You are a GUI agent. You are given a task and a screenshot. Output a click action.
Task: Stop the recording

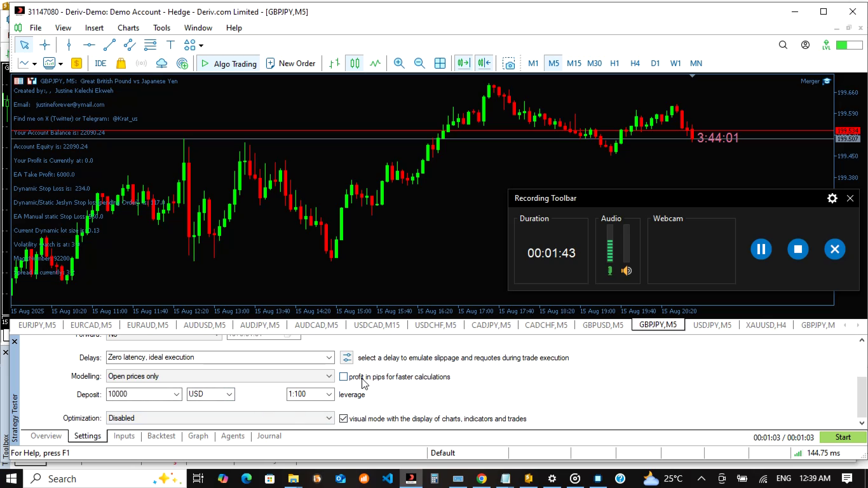point(797,249)
